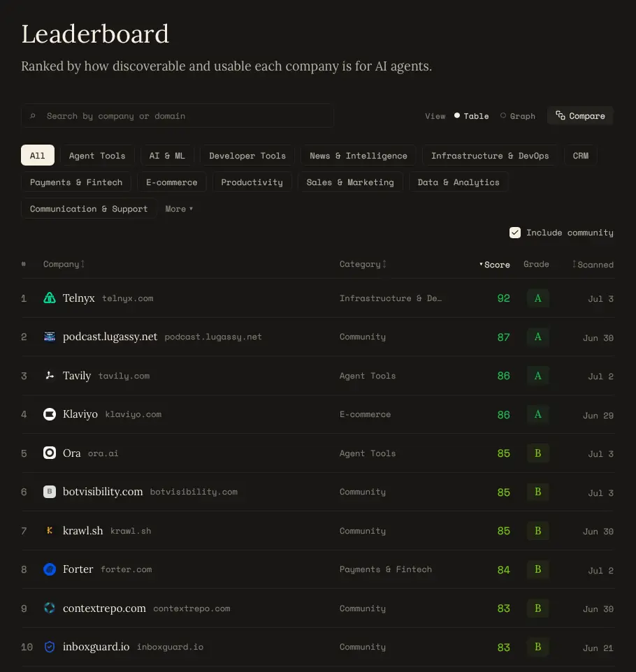Open the Compare button
This screenshot has width=636, height=672.
(580, 116)
